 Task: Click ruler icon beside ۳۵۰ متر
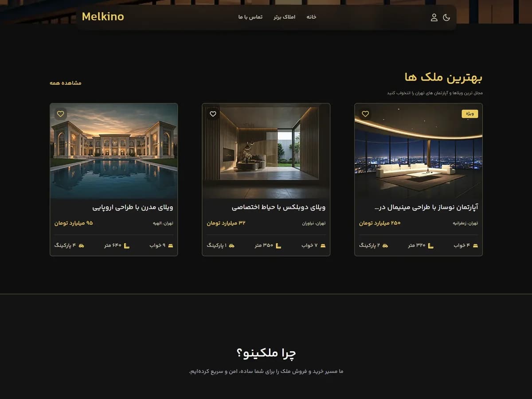coord(278,246)
